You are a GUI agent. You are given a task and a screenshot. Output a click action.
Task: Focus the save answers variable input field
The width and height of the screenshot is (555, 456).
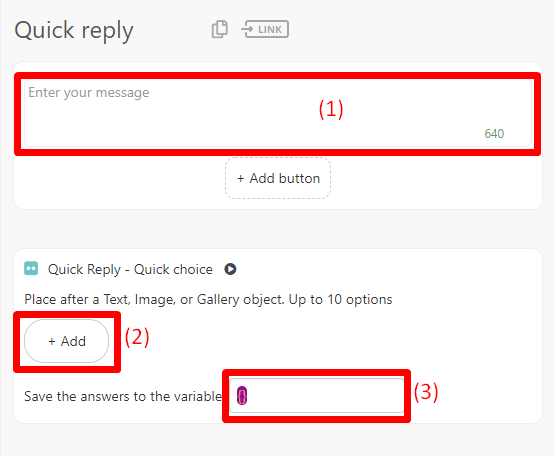316,395
